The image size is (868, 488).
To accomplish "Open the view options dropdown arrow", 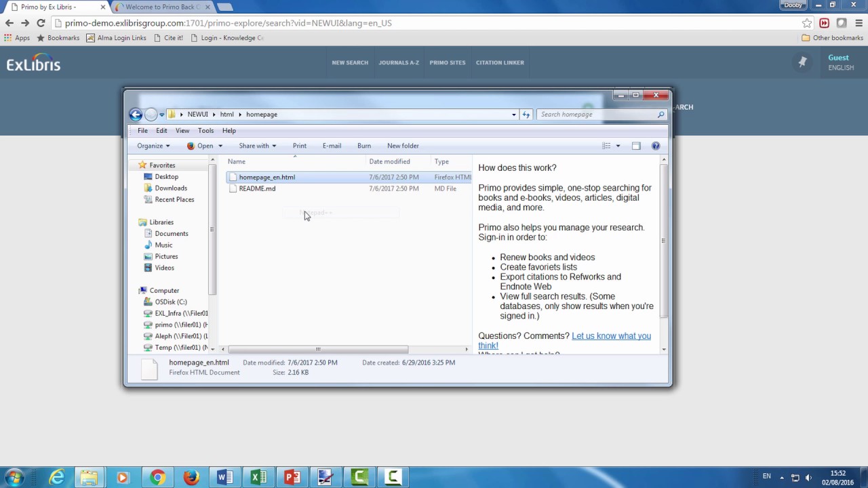I will 618,146.
